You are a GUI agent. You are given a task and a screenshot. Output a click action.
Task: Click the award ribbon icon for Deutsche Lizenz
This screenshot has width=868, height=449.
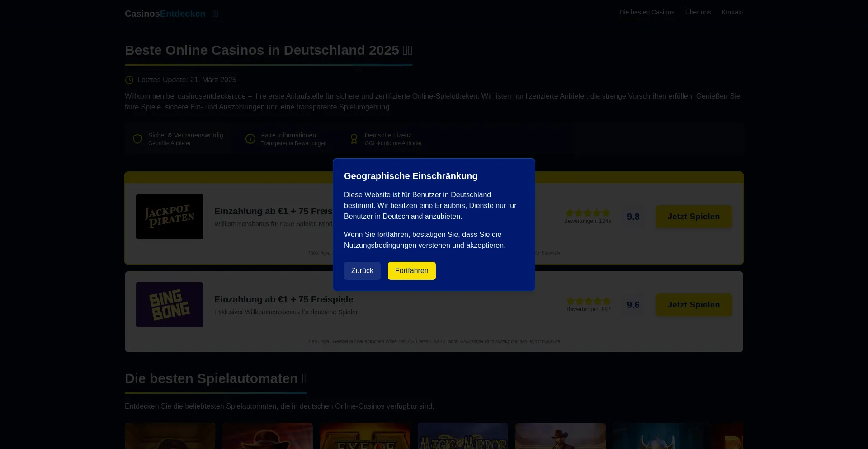click(354, 139)
